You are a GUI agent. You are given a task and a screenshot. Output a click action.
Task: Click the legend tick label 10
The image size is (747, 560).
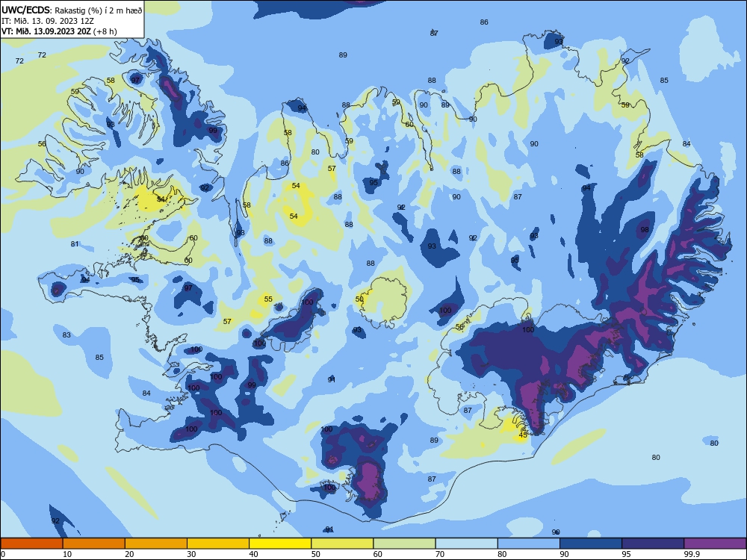coord(67,554)
